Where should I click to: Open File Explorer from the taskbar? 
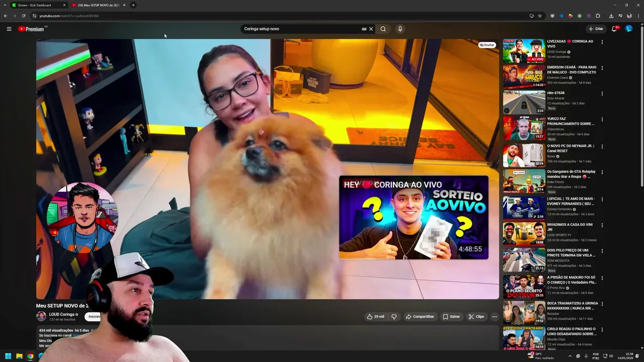pos(19,356)
